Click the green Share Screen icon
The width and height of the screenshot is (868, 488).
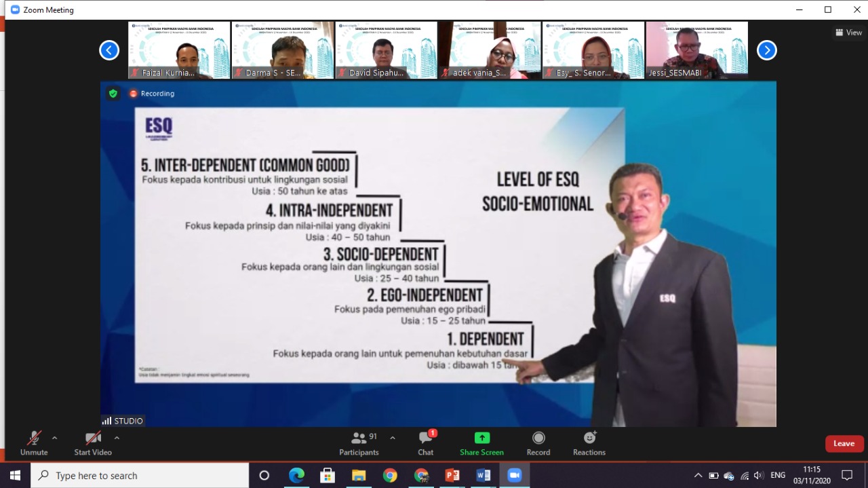click(481, 438)
